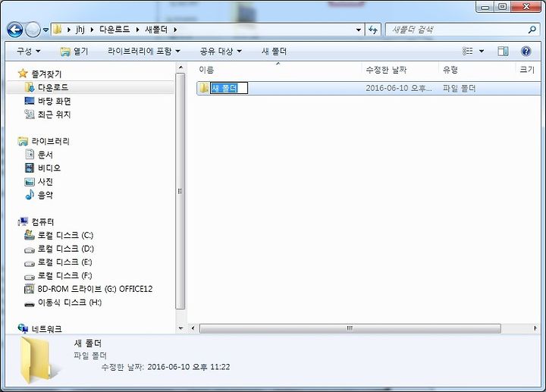
Task: Open 로컬 디스크 (C:)
Action: coord(65,235)
